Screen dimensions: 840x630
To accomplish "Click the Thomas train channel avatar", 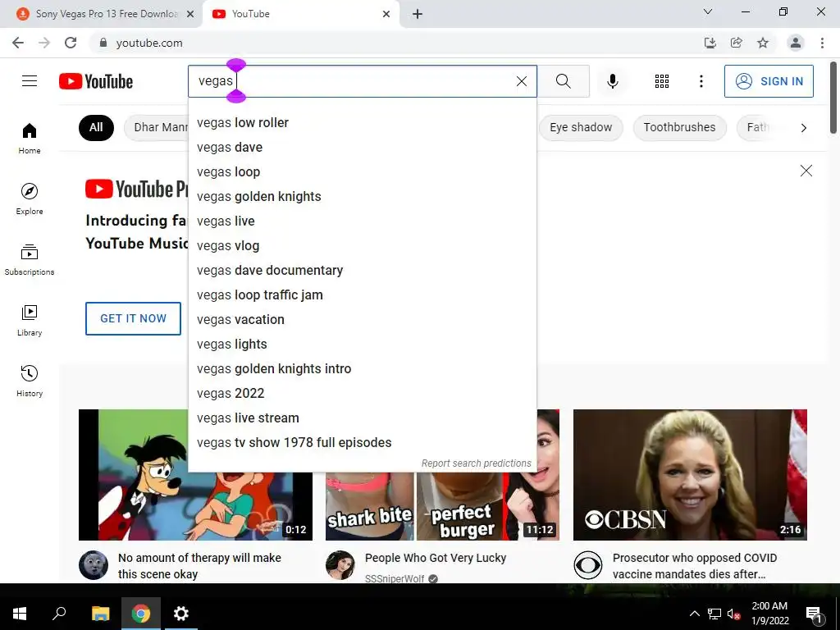I will (x=94, y=565).
